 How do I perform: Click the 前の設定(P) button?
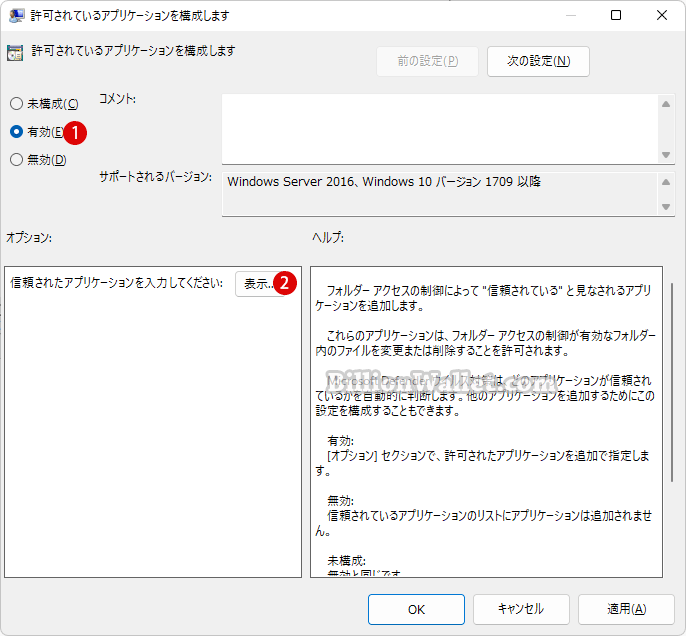[x=427, y=61]
